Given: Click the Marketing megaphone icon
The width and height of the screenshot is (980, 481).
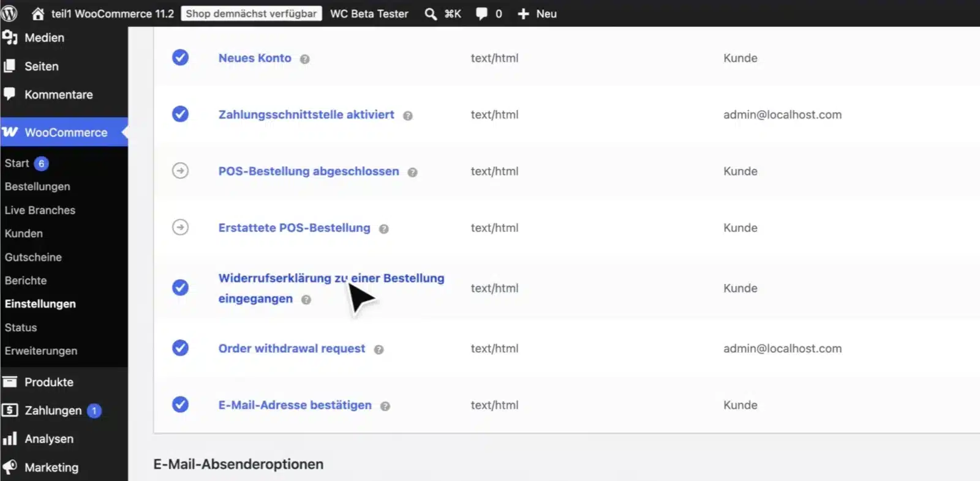Looking at the screenshot, I should click(x=10, y=467).
